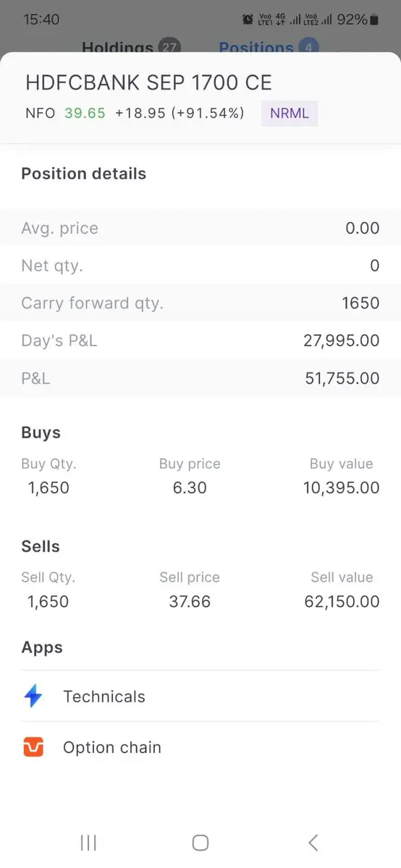Tap the battery icon in status bar

coord(373,20)
